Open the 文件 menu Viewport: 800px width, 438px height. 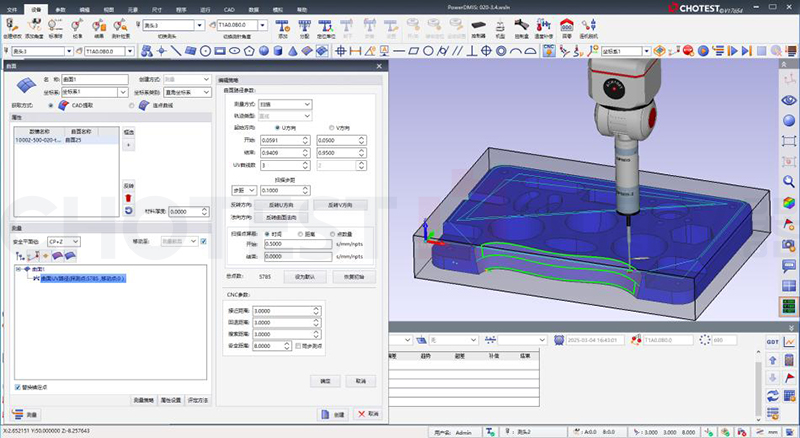[12, 9]
